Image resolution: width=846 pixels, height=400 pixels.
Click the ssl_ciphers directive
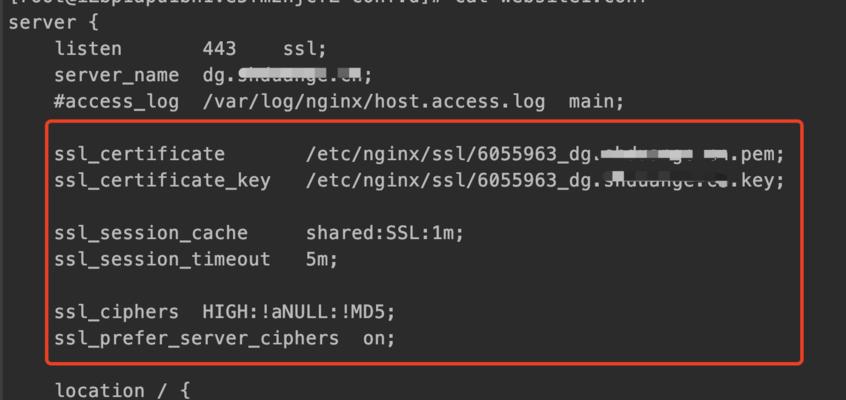click(117, 313)
